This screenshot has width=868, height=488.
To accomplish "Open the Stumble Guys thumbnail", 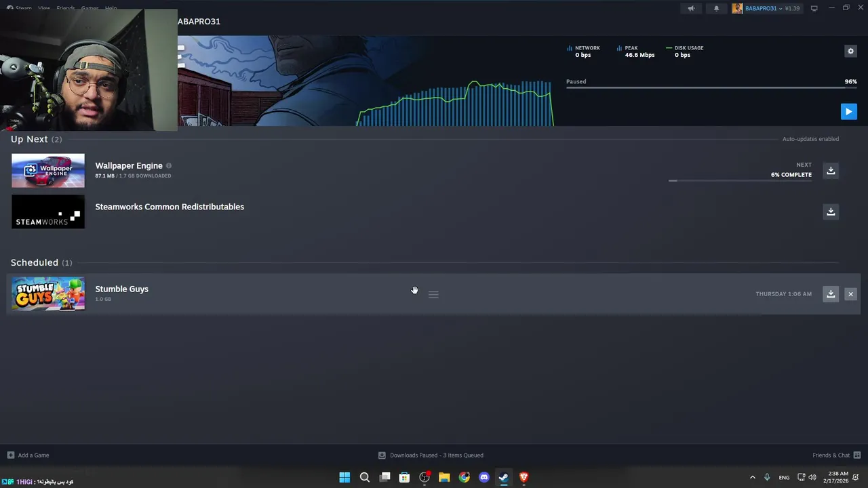I will [48, 294].
